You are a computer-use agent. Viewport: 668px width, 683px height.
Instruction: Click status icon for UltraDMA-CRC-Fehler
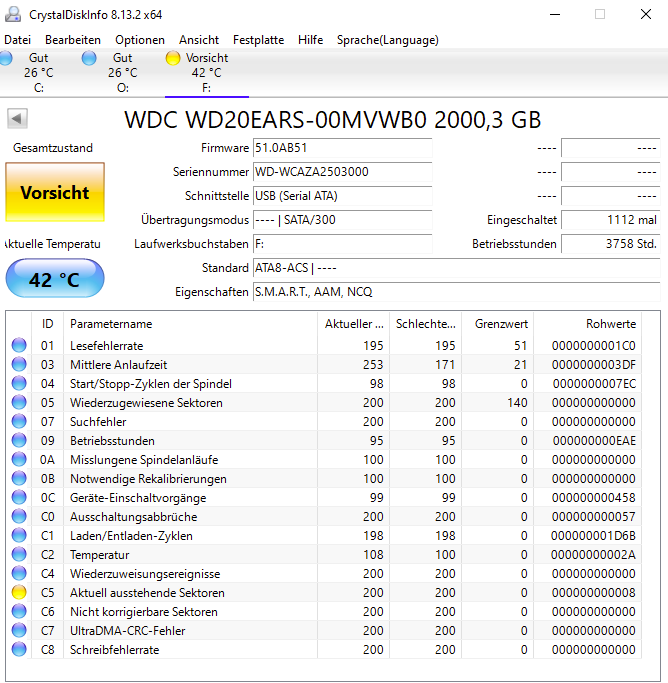[x=19, y=630]
